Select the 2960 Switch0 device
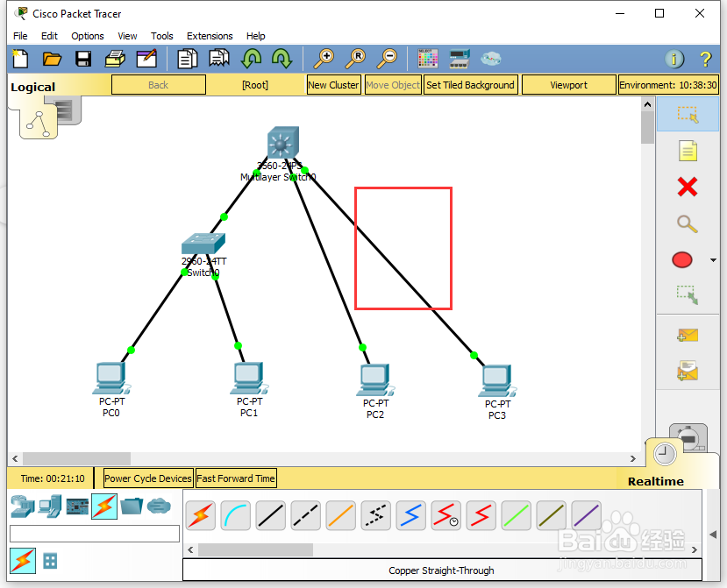Screen dimensions: 727x588 (203, 244)
